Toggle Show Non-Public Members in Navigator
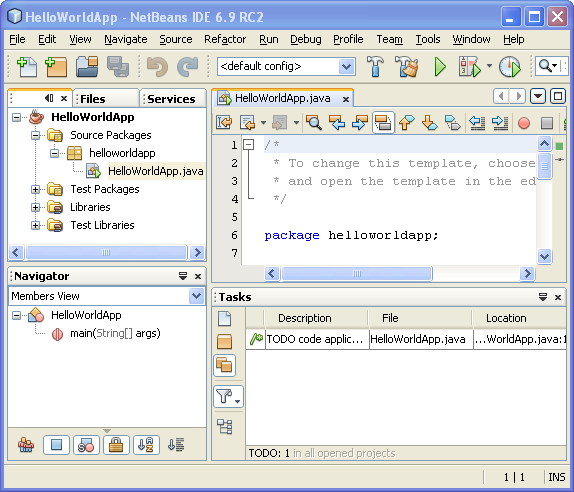Screen dimensions: 574x492 pyautogui.click(x=116, y=445)
